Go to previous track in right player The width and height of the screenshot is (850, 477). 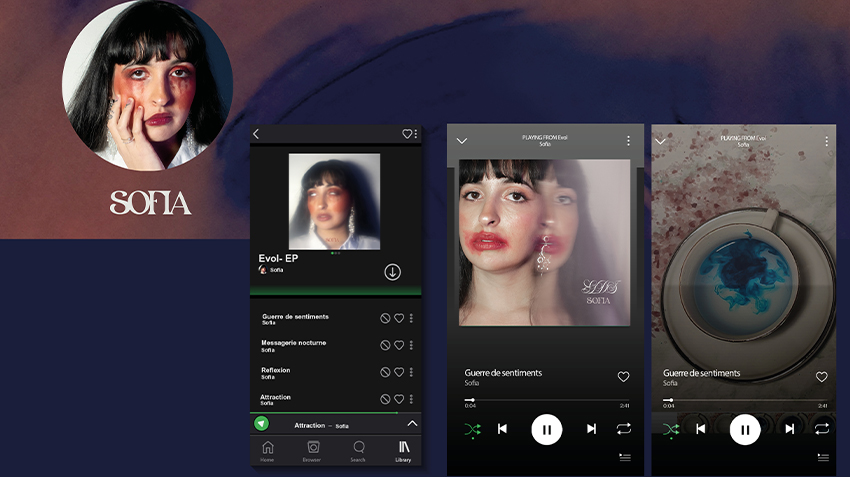click(x=700, y=429)
